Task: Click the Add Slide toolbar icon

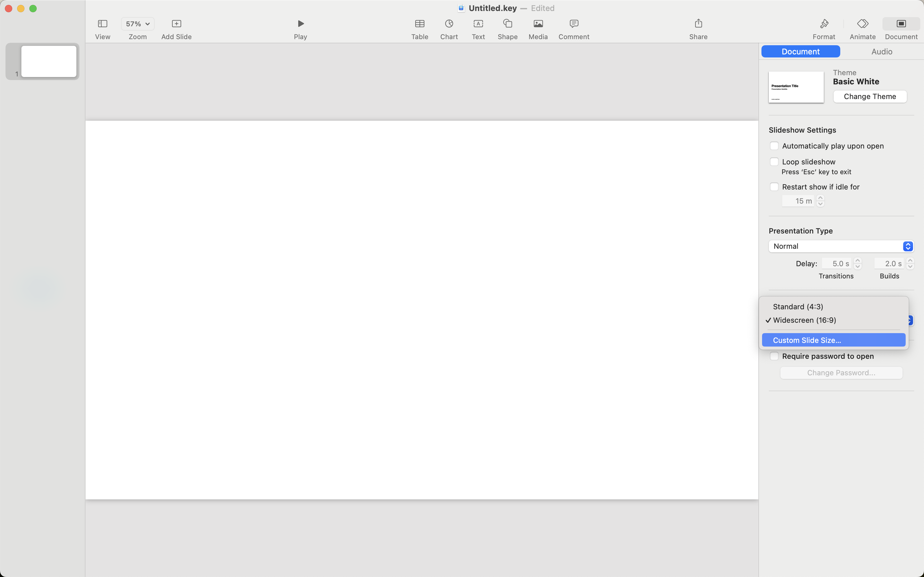Action: [x=176, y=24]
